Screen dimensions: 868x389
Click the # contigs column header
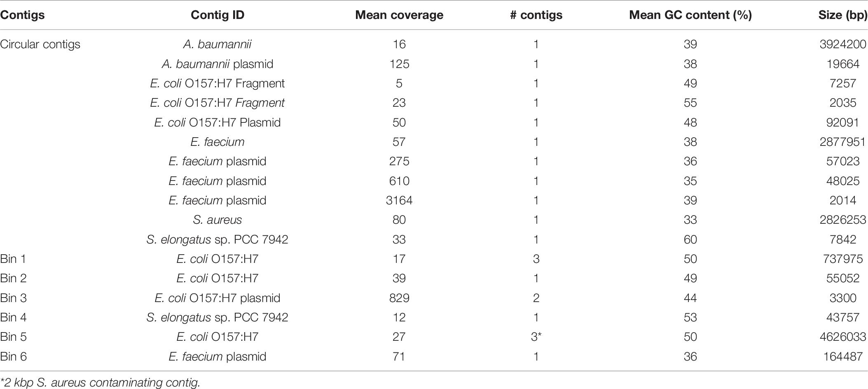(536, 15)
